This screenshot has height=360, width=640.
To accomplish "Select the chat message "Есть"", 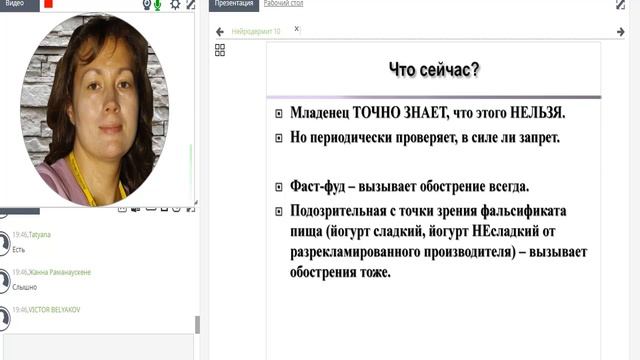I will pyautogui.click(x=19, y=250).
